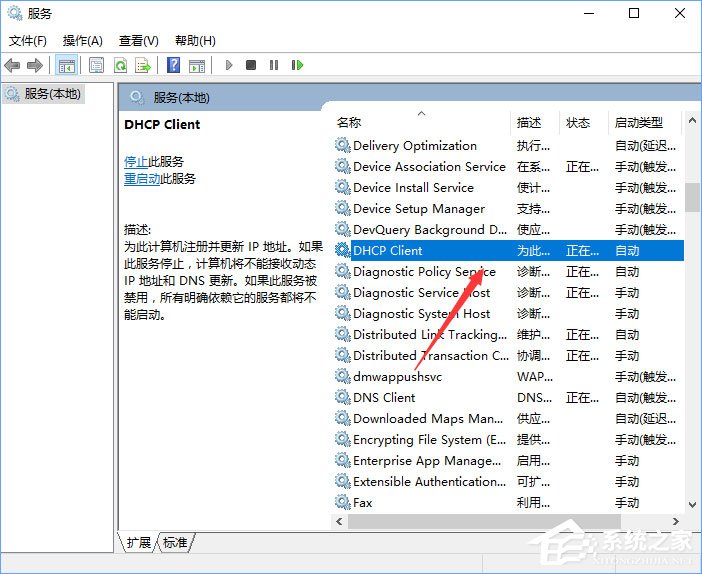Viewport: 702px width, 574px height.
Task: Click gear icon of Downloaded Maps Man row
Action: coord(342,418)
